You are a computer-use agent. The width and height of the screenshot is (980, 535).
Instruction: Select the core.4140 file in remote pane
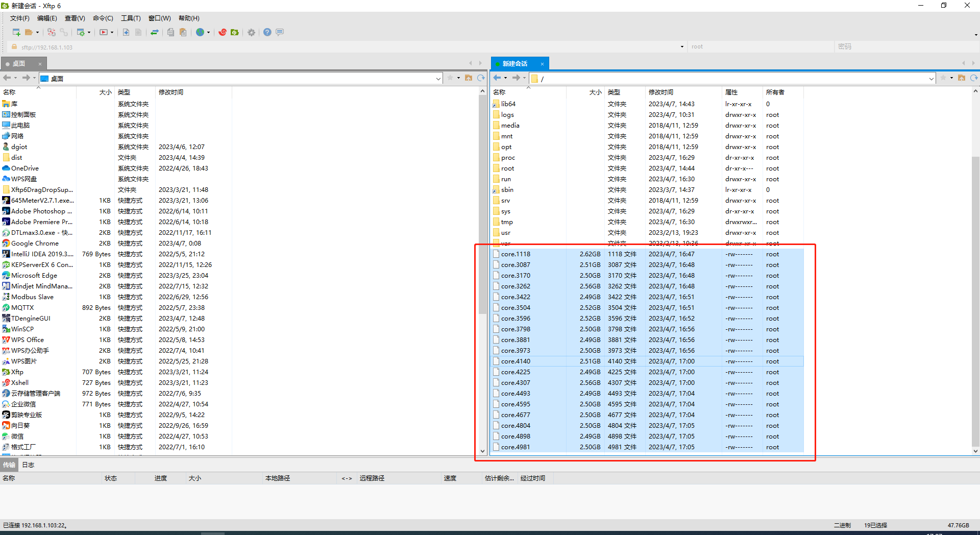click(515, 361)
